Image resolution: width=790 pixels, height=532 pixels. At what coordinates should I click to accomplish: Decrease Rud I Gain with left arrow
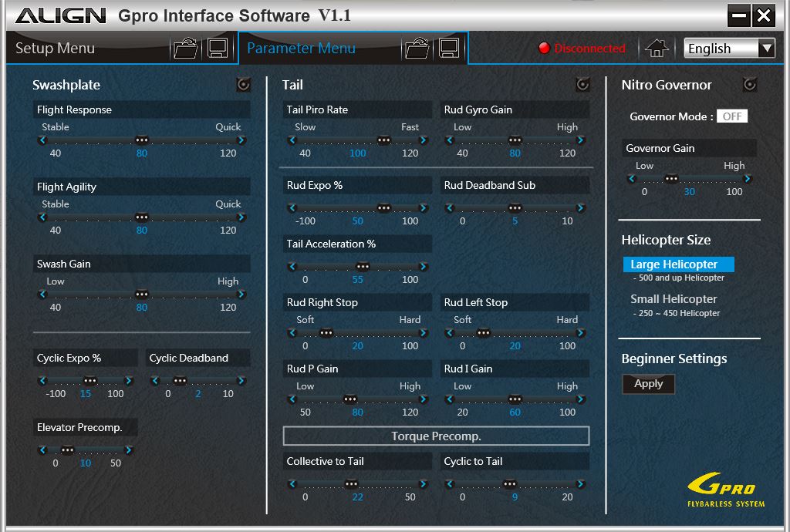click(450, 399)
